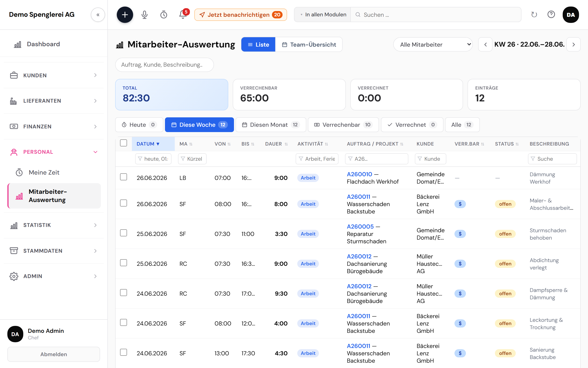Screen dimensions: 588x368
Task: Switch to the Liste view tab
Action: pyautogui.click(x=258, y=44)
